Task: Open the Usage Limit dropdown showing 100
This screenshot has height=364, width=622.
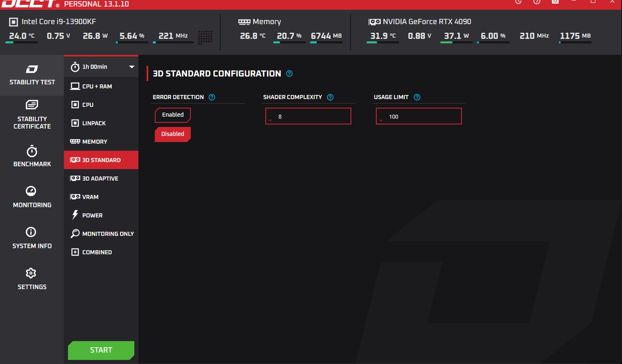Action: click(x=418, y=116)
